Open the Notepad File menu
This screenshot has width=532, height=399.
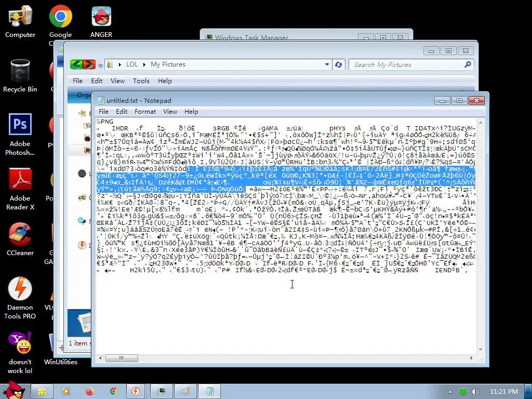[103, 112]
